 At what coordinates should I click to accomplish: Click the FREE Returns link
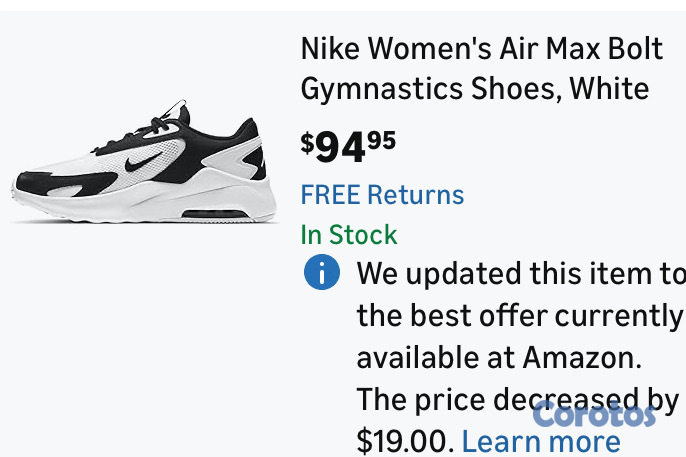pos(382,194)
